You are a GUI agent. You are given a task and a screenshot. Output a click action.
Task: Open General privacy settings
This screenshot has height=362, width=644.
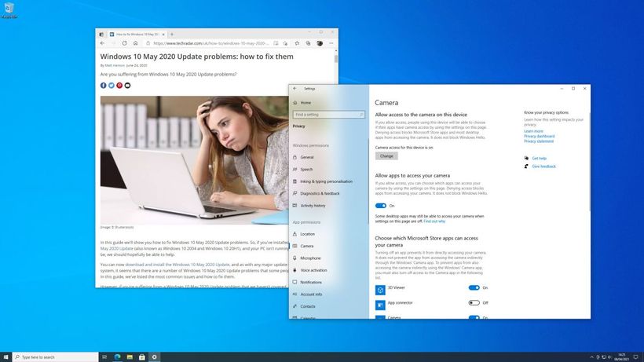coord(307,157)
